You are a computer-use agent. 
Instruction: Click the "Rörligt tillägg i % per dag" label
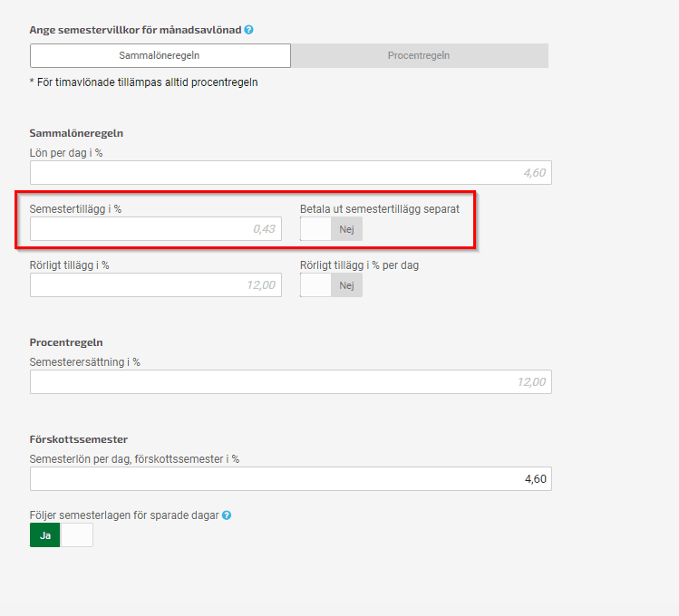tap(359, 265)
